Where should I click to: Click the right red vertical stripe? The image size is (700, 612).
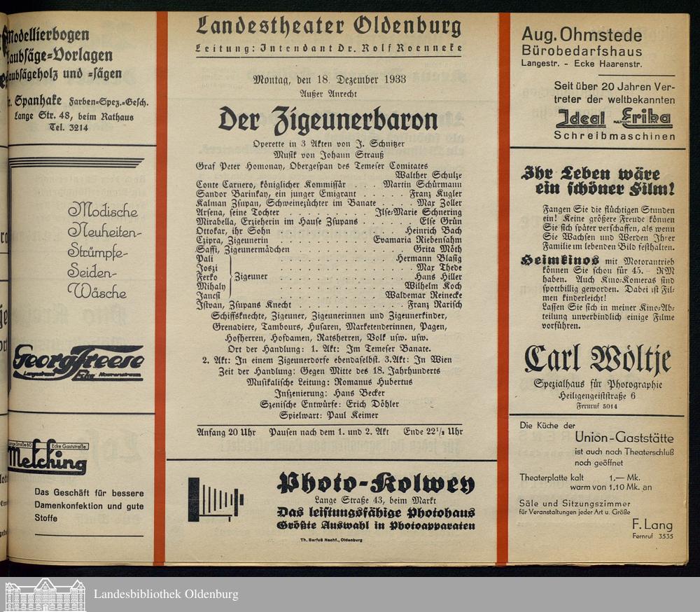tap(503, 287)
